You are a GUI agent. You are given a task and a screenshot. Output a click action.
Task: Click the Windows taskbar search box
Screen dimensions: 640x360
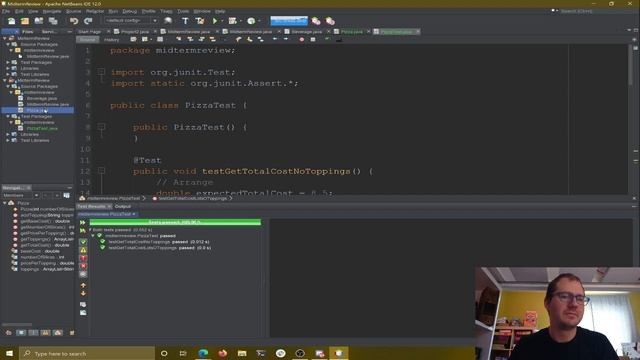[x=87, y=353]
